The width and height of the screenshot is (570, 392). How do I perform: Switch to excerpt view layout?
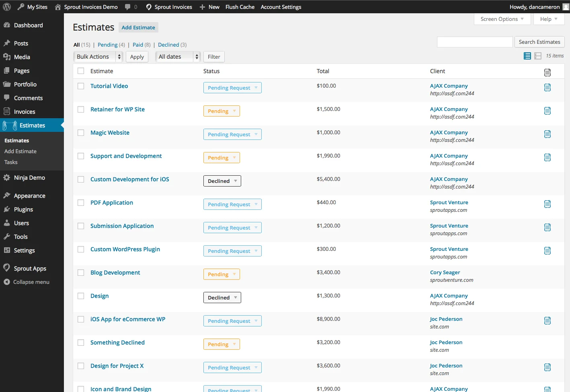538,56
